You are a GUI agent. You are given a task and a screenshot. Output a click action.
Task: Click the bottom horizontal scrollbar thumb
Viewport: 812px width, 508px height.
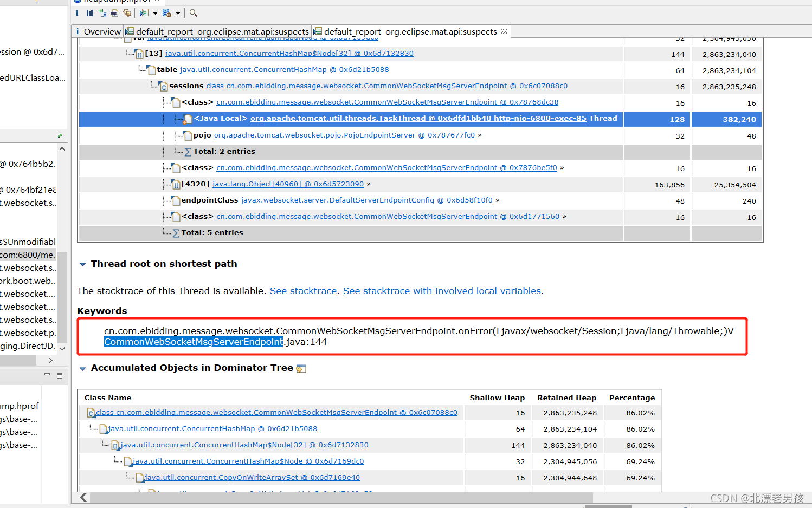coord(341,497)
